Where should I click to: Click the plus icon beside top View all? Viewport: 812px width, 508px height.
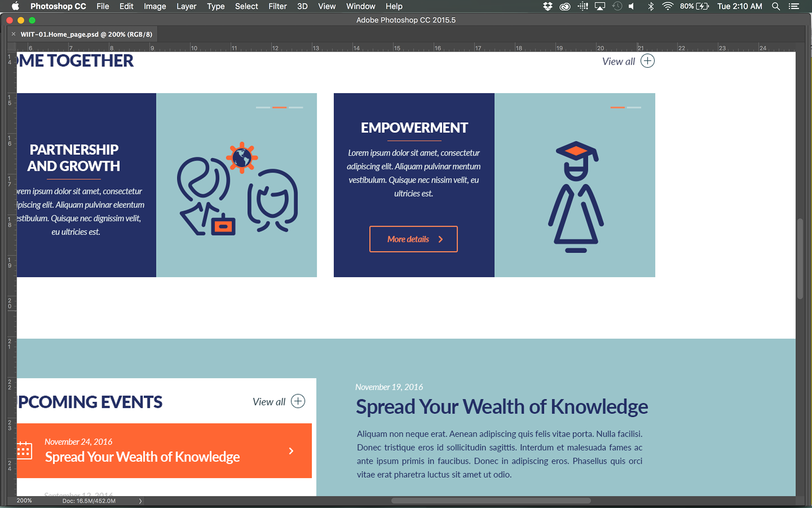(x=647, y=61)
